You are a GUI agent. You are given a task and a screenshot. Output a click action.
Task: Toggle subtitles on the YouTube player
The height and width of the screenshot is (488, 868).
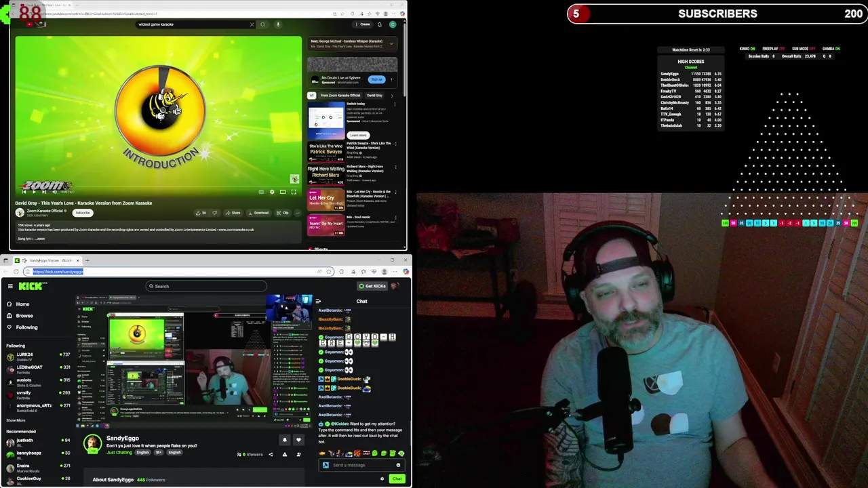tap(261, 192)
